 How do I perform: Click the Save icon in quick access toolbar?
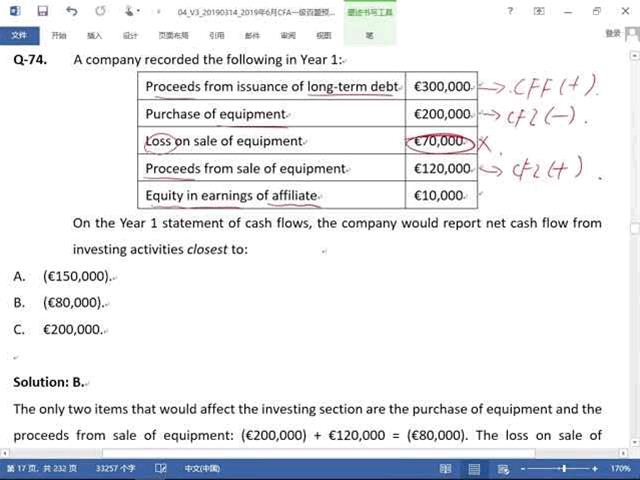42,11
